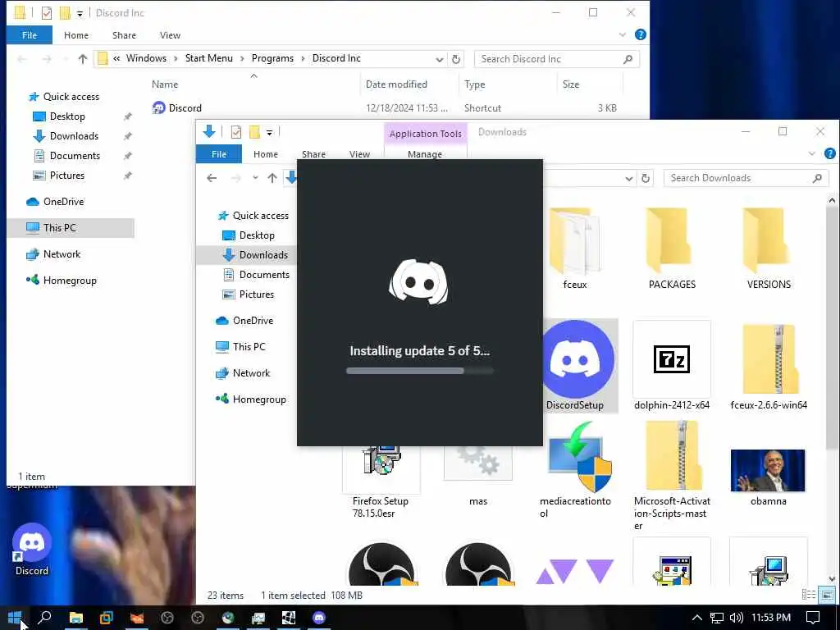The height and width of the screenshot is (630, 840).
Task: Customize Quick Access Toolbar in Downloads window
Action: 269,132
